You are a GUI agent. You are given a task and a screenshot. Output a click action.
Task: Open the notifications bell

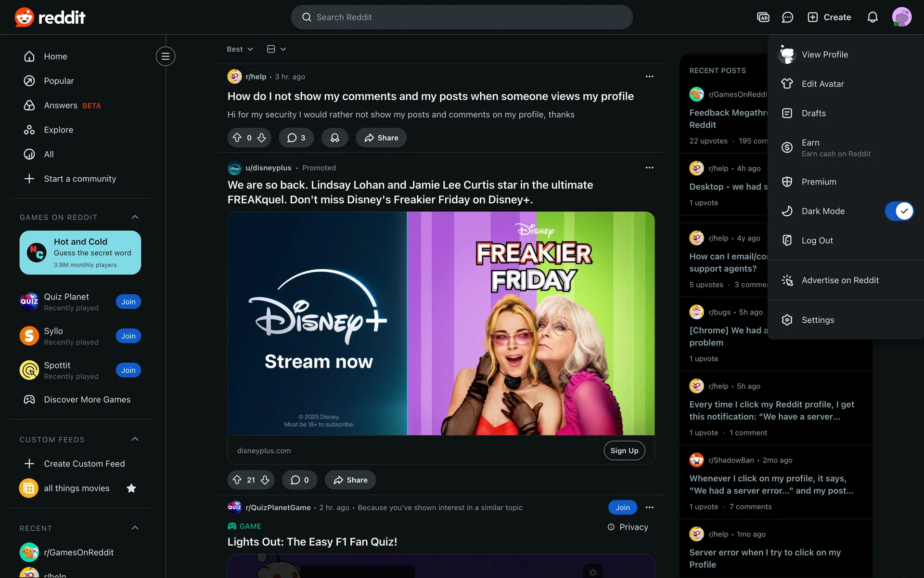tap(872, 17)
